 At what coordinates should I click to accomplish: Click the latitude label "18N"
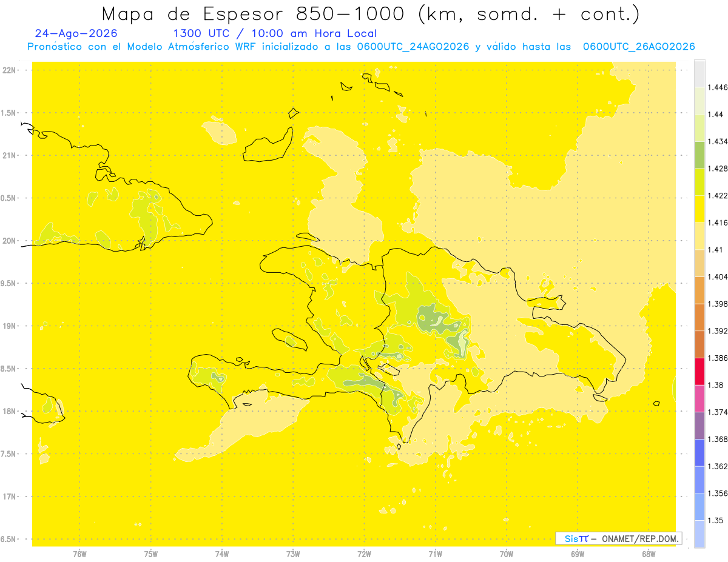pyautogui.click(x=10, y=411)
